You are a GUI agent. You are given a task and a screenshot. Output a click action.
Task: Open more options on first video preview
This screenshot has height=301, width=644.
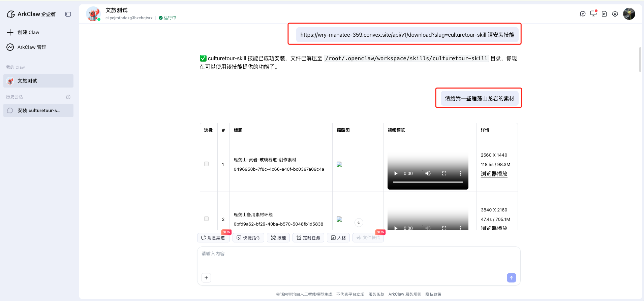(460, 173)
